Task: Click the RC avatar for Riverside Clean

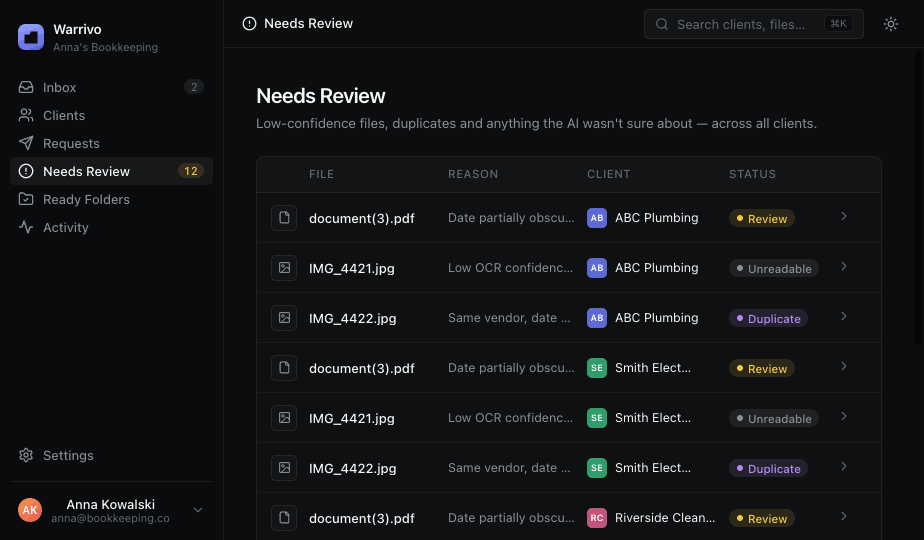Action: coord(597,518)
